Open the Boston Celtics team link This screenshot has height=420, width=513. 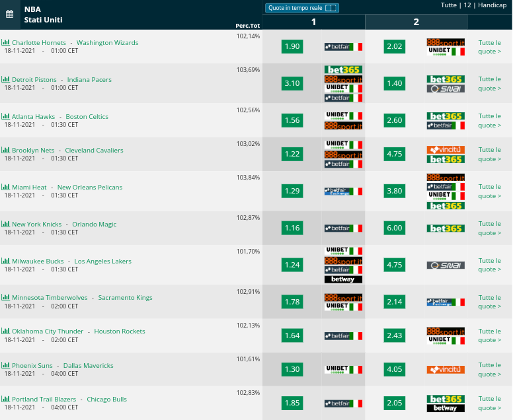click(x=87, y=116)
